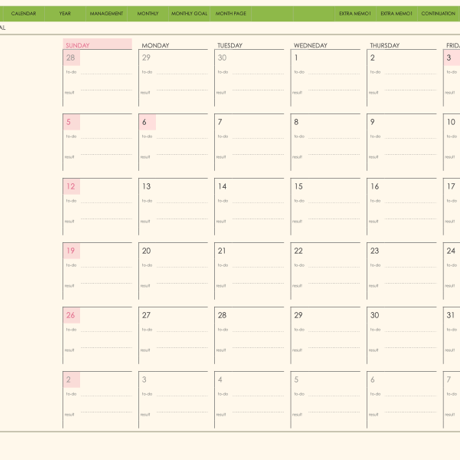The height and width of the screenshot is (460, 460).
Task: Select date 13 in the calendar
Action: (x=146, y=186)
